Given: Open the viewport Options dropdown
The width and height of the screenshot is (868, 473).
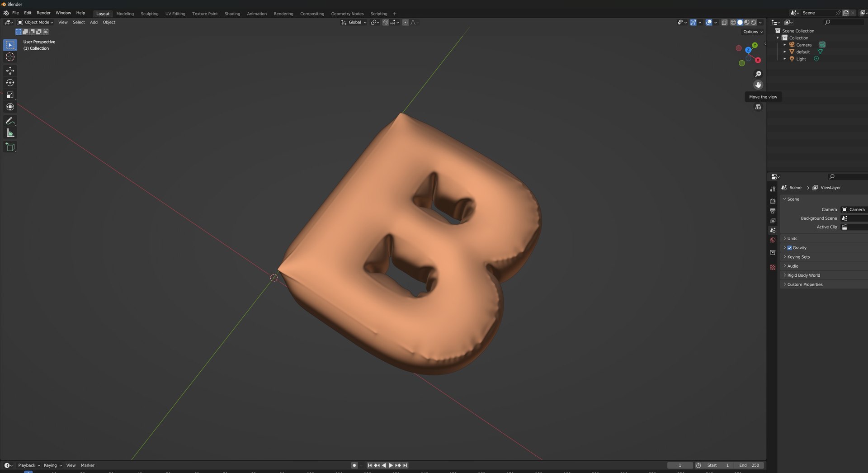Looking at the screenshot, I should (x=753, y=32).
